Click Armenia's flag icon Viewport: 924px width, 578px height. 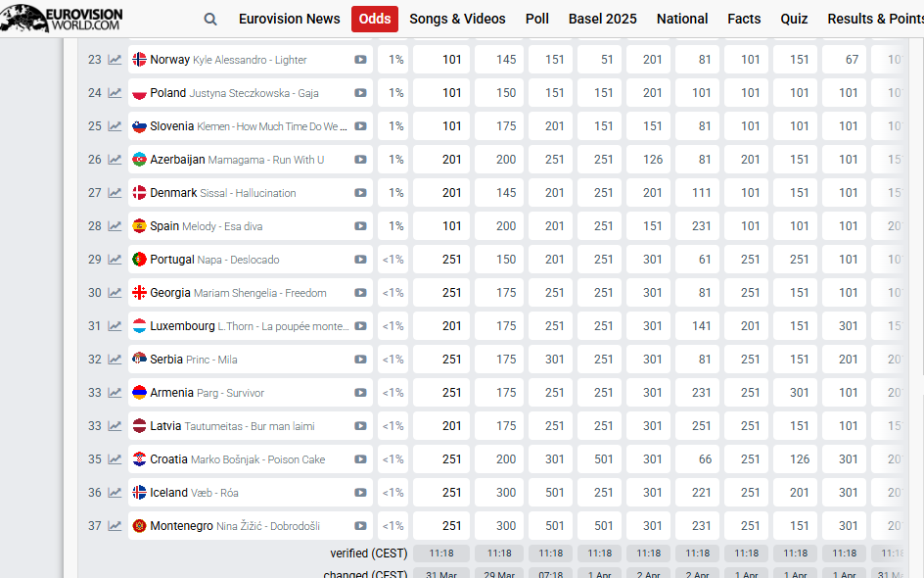[139, 393]
